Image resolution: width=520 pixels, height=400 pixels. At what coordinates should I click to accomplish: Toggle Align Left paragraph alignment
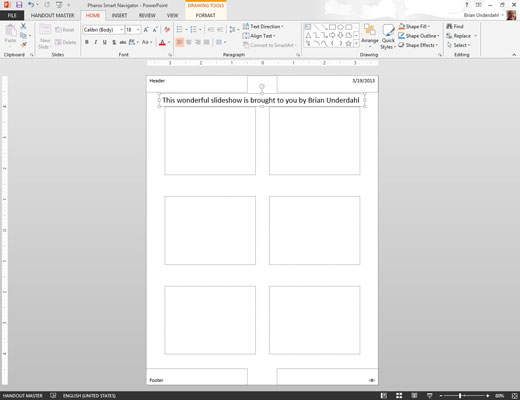(x=179, y=42)
